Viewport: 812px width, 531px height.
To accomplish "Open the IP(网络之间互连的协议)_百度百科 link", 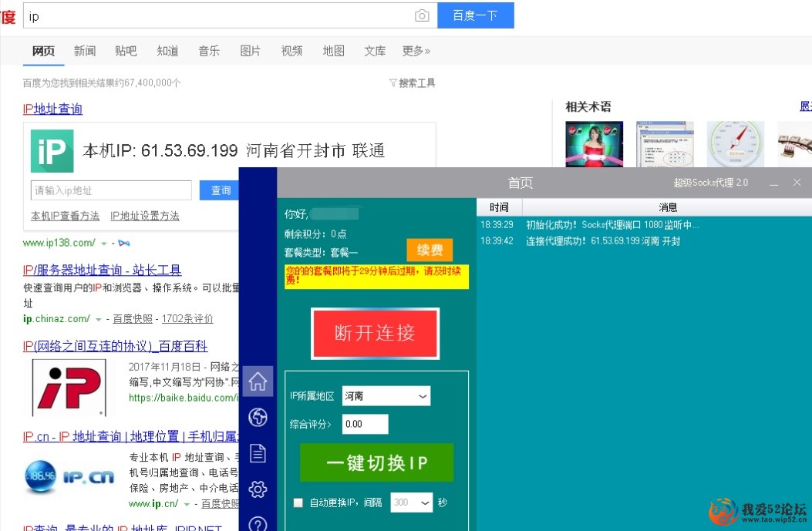I will click(116, 346).
